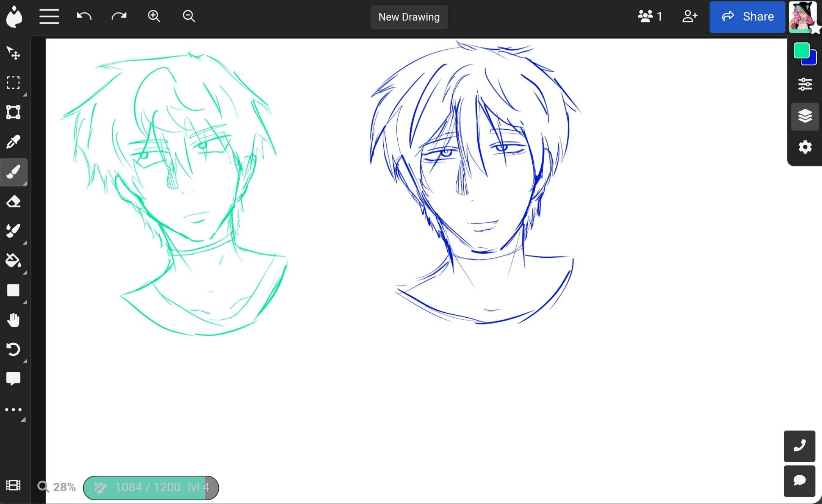Open the blend brush tool
This screenshot has width=822, height=504.
coord(14,231)
